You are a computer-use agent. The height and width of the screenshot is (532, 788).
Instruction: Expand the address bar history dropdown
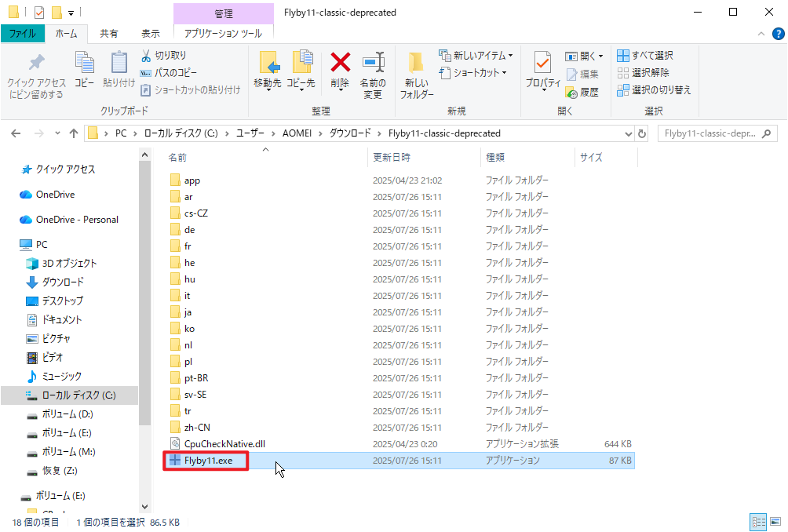pyautogui.click(x=628, y=133)
